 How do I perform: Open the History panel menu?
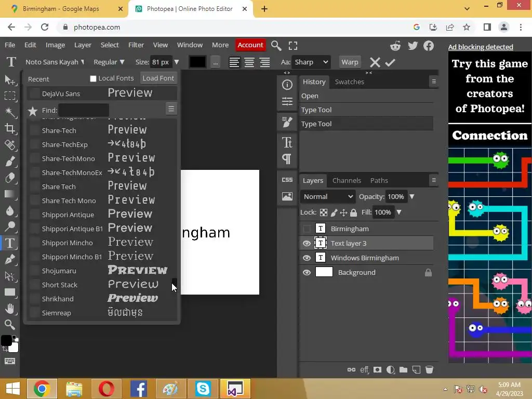(x=434, y=82)
